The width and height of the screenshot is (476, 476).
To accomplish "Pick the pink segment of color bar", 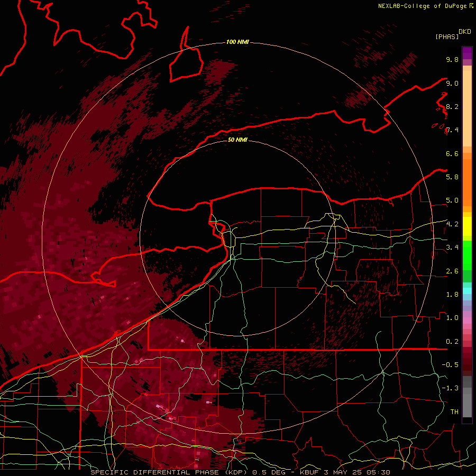I will pos(467,321).
